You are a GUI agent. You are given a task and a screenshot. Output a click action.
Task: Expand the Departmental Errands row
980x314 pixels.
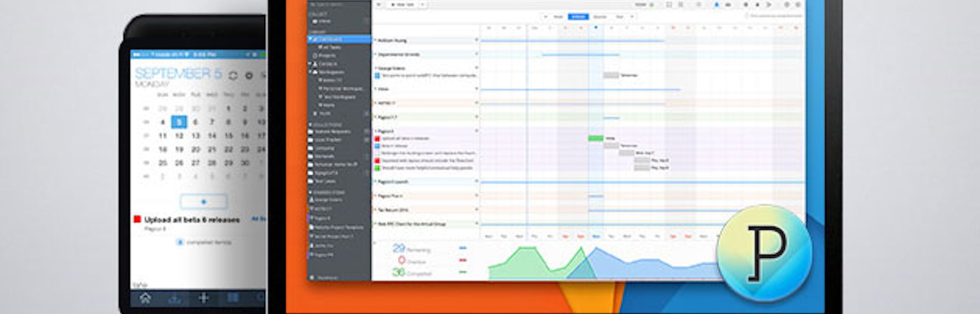375,54
